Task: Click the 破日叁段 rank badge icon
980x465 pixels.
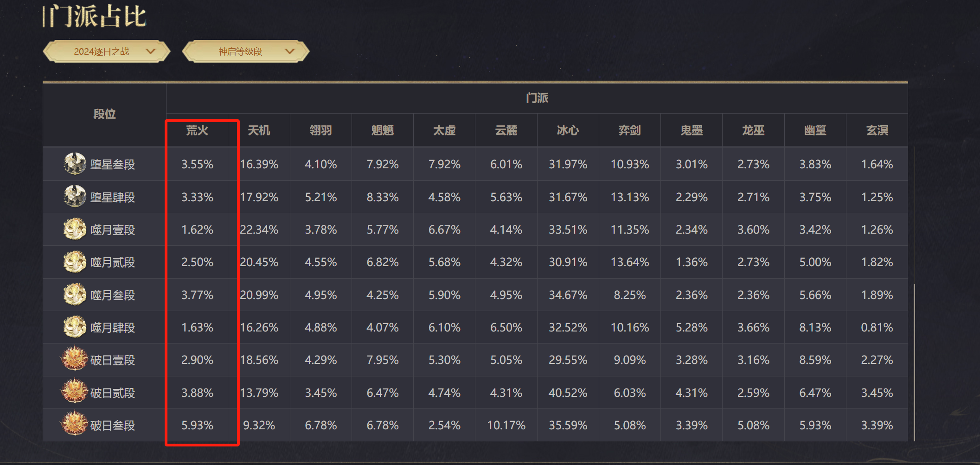Action: [x=74, y=425]
